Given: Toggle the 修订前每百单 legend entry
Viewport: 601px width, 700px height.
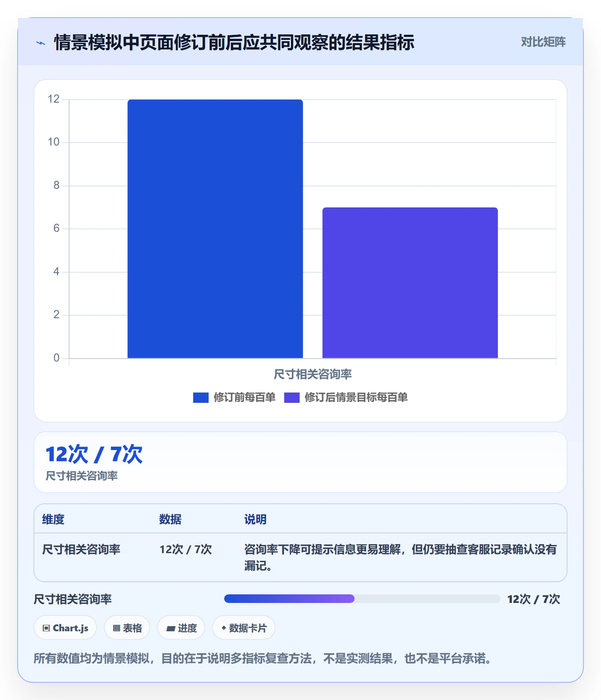Looking at the screenshot, I should [234, 397].
